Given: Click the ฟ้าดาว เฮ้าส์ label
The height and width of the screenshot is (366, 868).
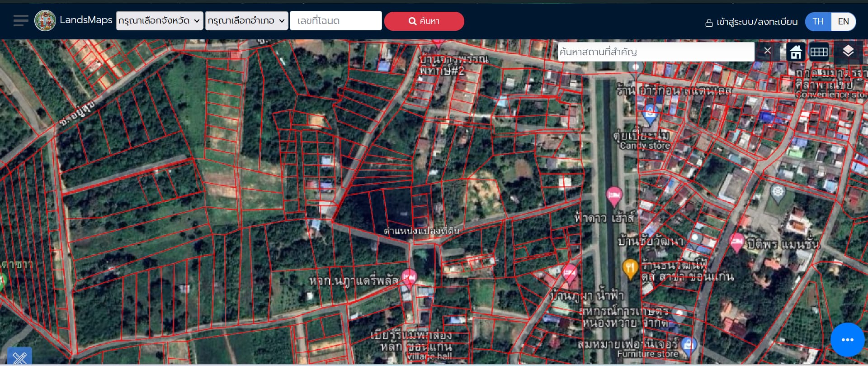Looking at the screenshot, I should pos(604,218).
